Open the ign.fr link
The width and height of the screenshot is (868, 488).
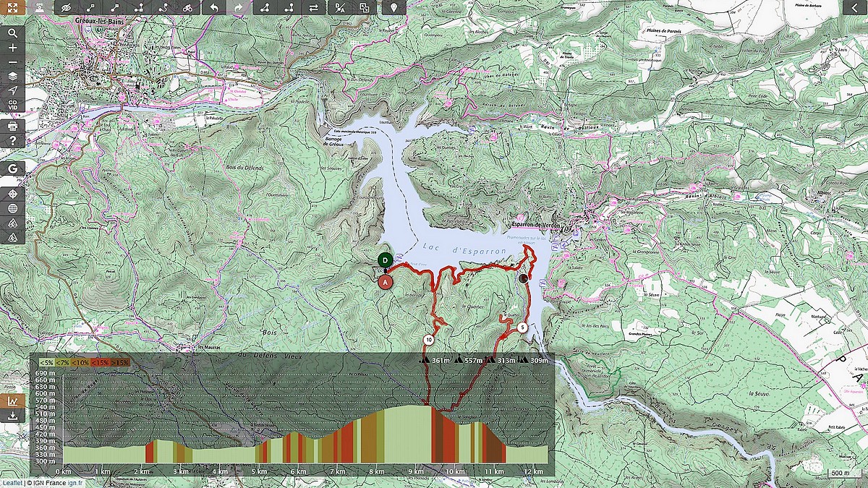pos(75,483)
